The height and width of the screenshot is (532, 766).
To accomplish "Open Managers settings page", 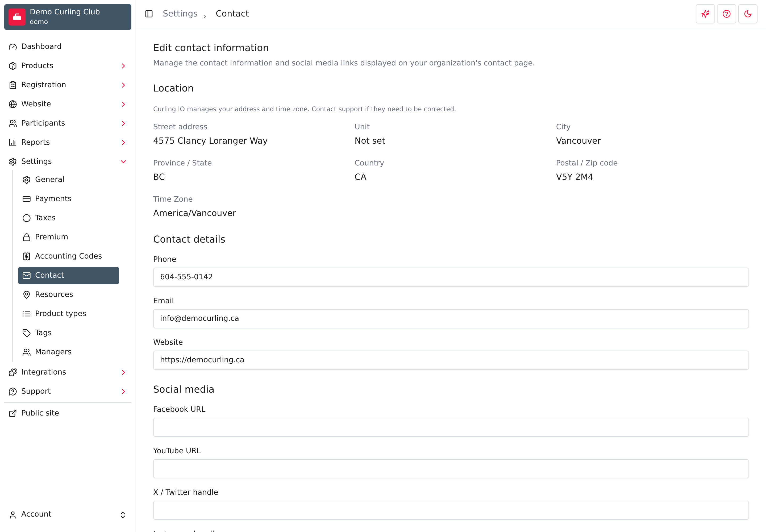I will [68, 352].
